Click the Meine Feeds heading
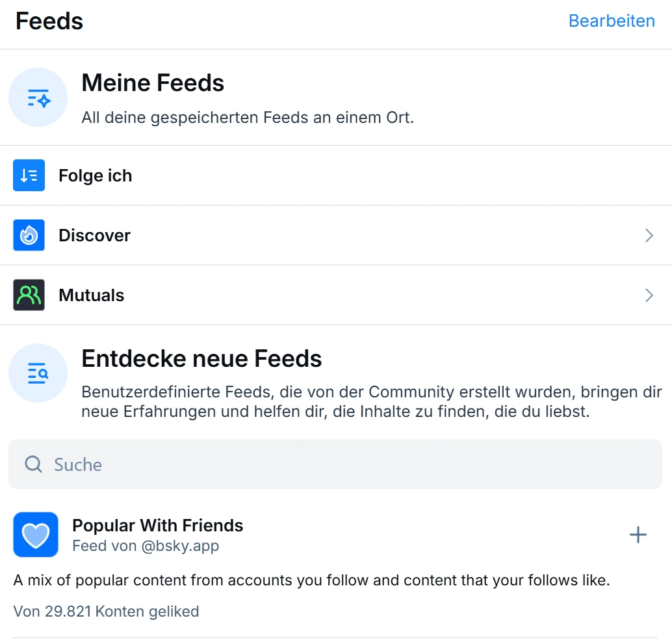 click(153, 83)
